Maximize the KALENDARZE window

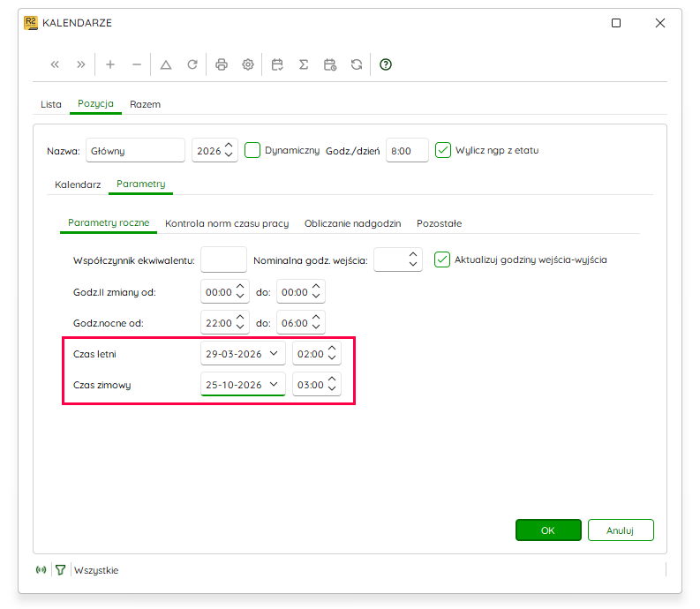pyautogui.click(x=616, y=23)
